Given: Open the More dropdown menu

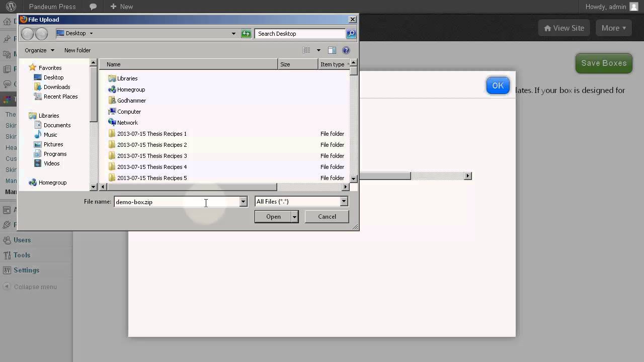Looking at the screenshot, I should 614,28.
